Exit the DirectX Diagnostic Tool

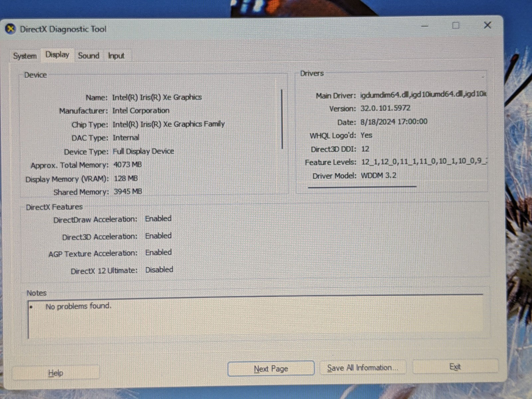click(x=455, y=367)
